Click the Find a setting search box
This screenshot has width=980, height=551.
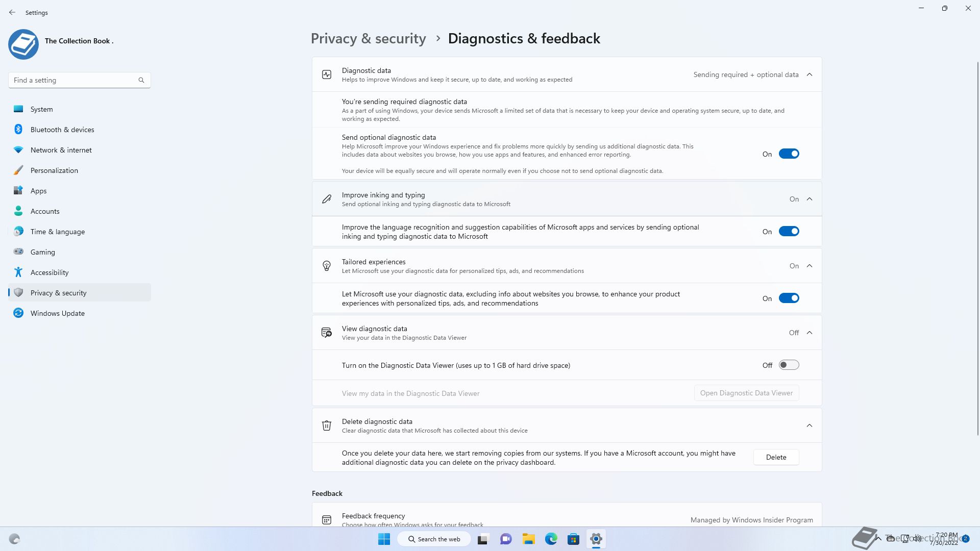(x=80, y=80)
